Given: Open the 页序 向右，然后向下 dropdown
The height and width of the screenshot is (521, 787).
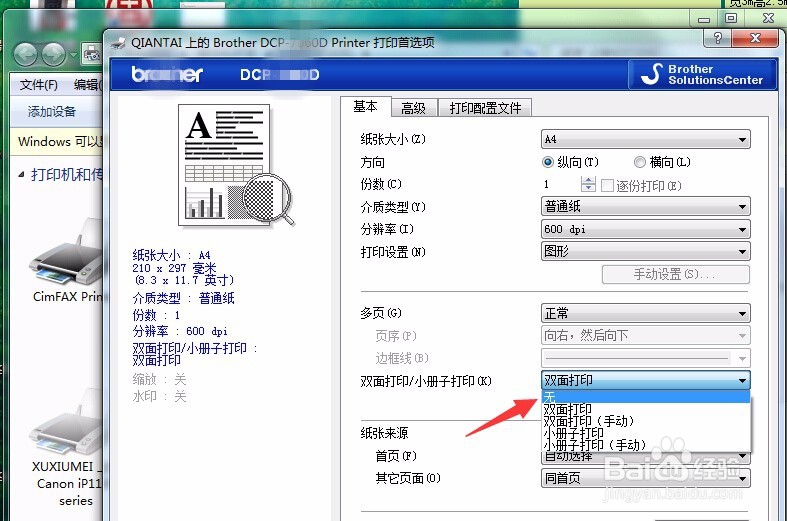Looking at the screenshot, I should coord(645,335).
